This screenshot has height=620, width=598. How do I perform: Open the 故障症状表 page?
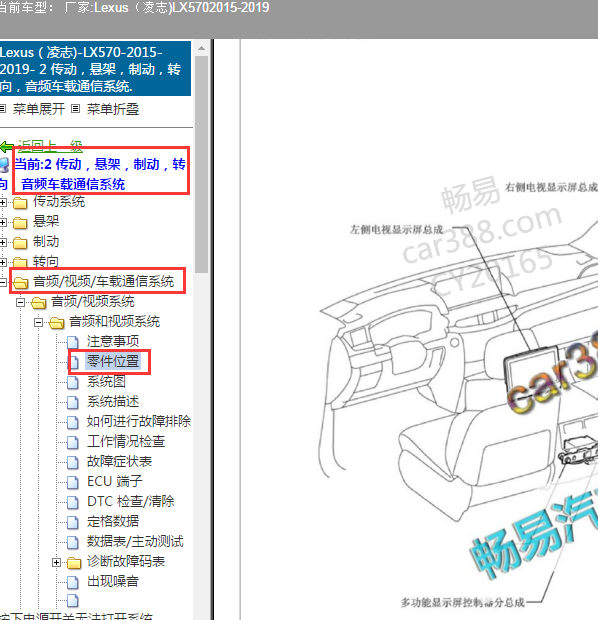click(x=119, y=461)
